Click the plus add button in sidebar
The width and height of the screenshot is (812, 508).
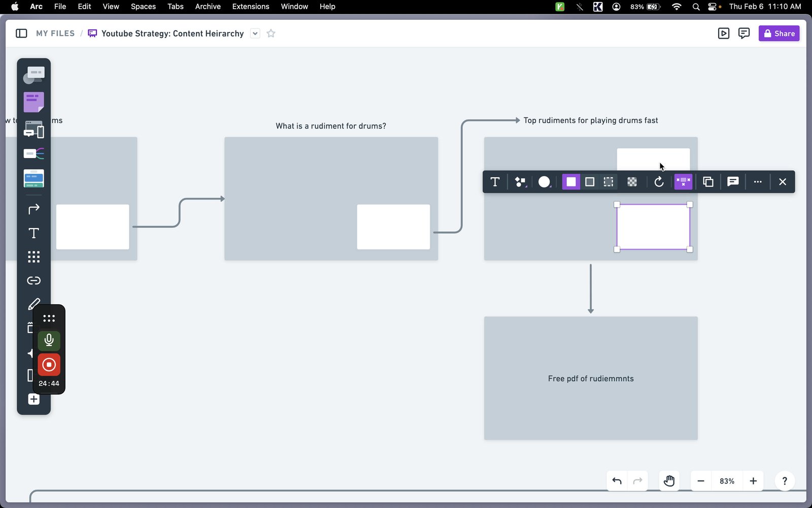33,399
